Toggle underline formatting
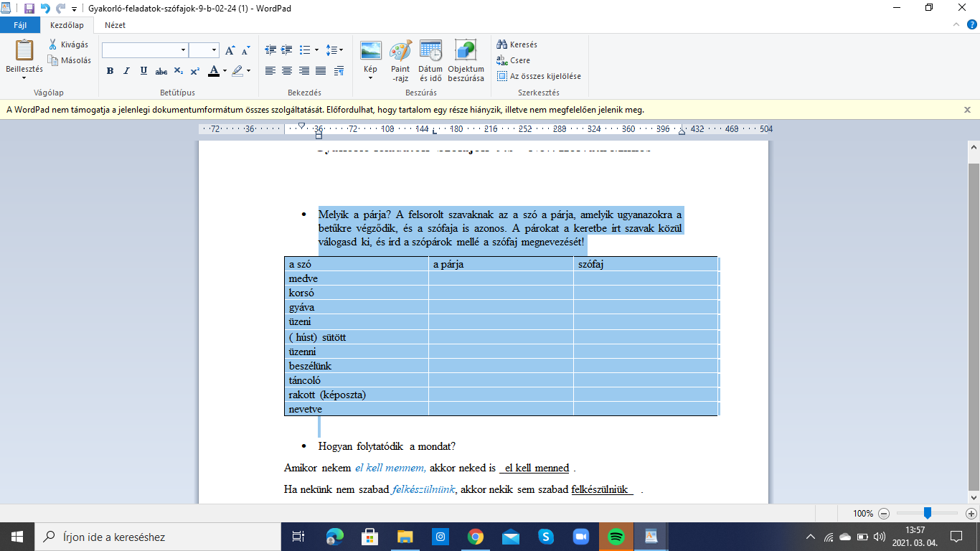The image size is (980, 551). tap(143, 71)
